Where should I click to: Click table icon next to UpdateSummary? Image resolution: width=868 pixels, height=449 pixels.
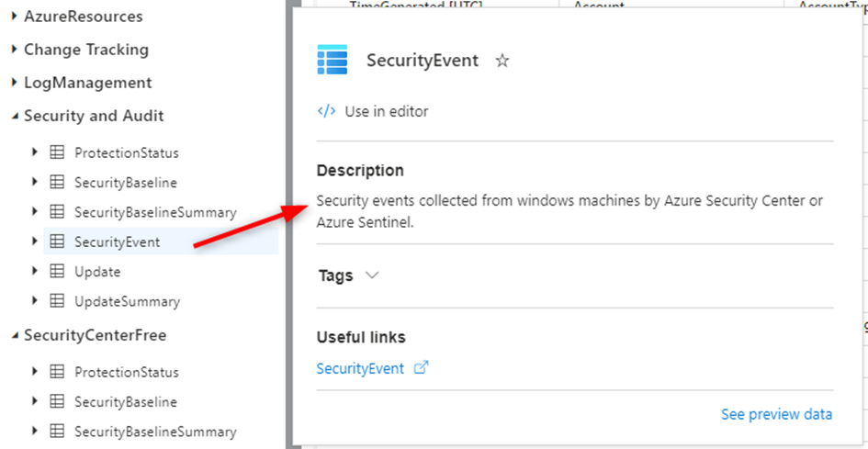click(56, 301)
